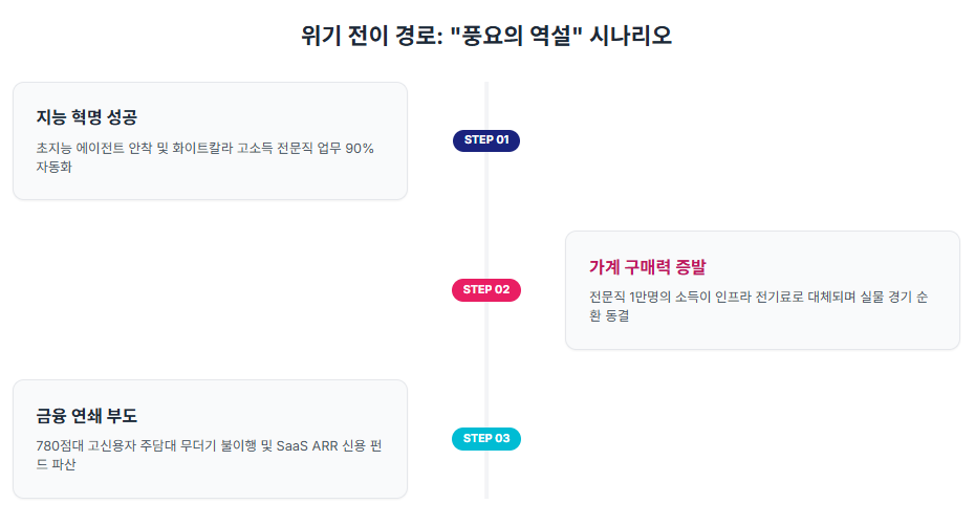The image size is (975, 526).
Task: Click the 환 동결 text in second card
Action: [609, 316]
